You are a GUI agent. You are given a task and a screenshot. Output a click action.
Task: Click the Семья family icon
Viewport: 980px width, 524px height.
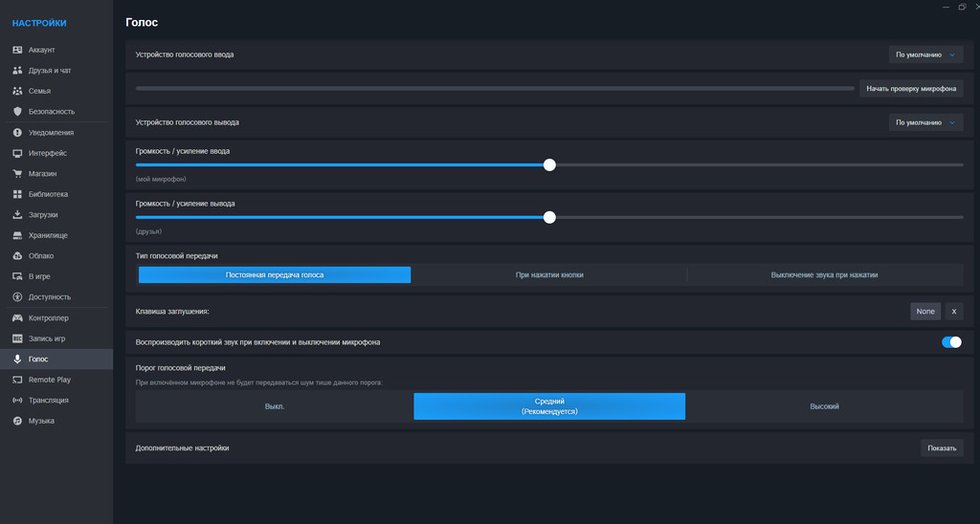point(17,91)
